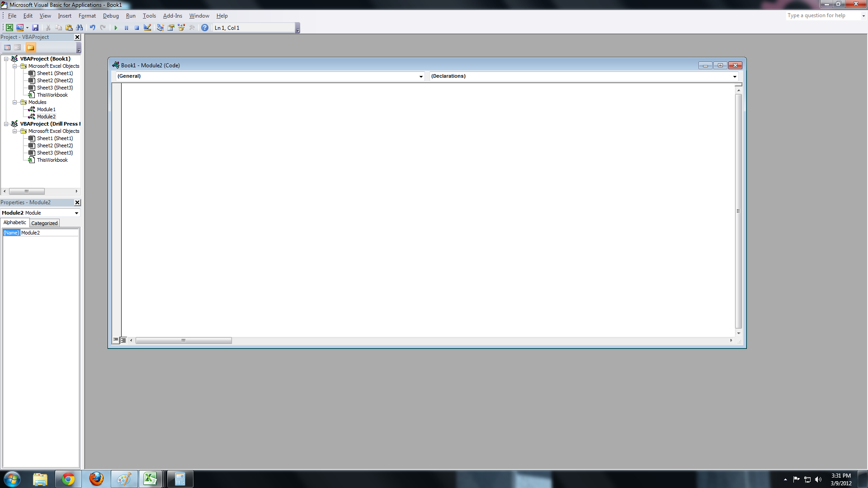The width and height of the screenshot is (868, 488).
Task: Select the (Declarations) dropdown in code window
Action: pyautogui.click(x=584, y=75)
